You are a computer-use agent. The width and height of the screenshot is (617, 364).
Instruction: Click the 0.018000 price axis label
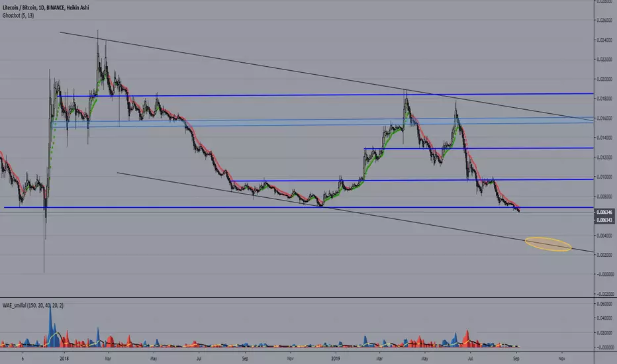(x=604, y=99)
